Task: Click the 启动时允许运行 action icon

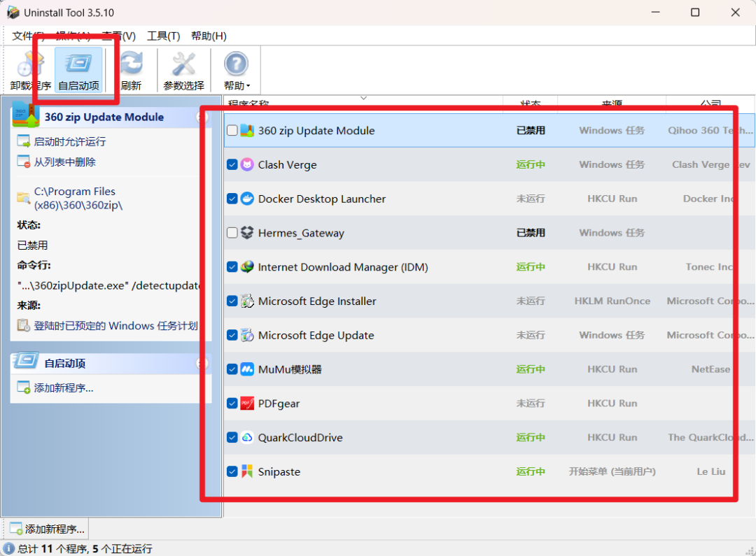Action: click(24, 141)
